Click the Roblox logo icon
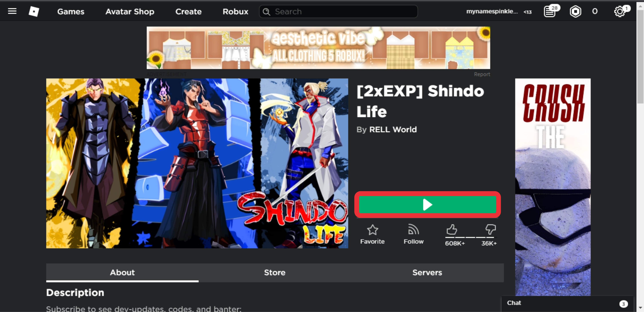The image size is (644, 312). (x=34, y=11)
